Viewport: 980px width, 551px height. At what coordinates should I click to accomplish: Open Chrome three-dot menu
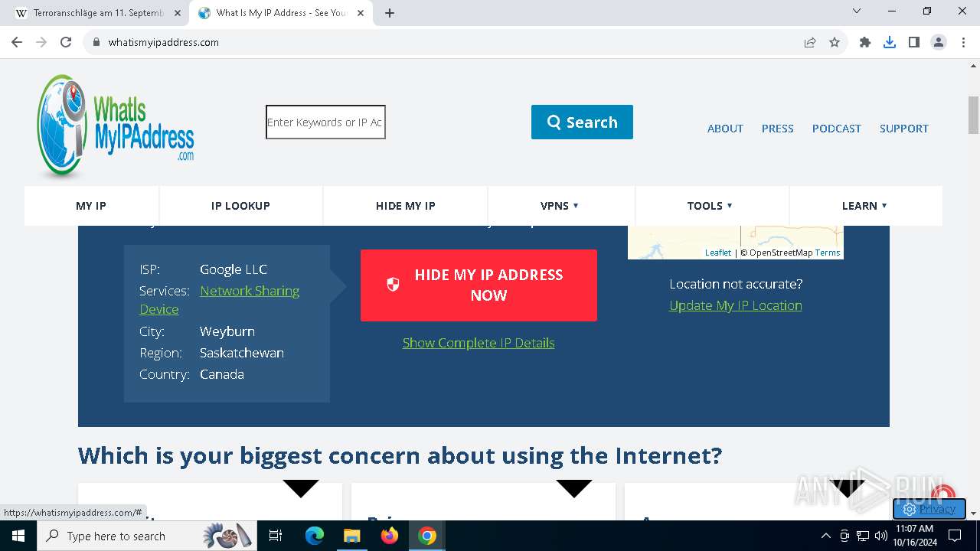click(963, 42)
